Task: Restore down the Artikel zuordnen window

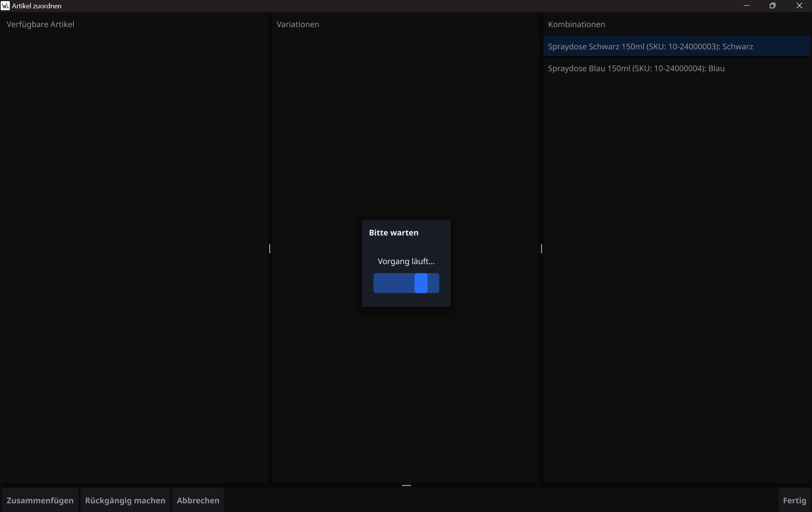Action: pyautogui.click(x=772, y=6)
